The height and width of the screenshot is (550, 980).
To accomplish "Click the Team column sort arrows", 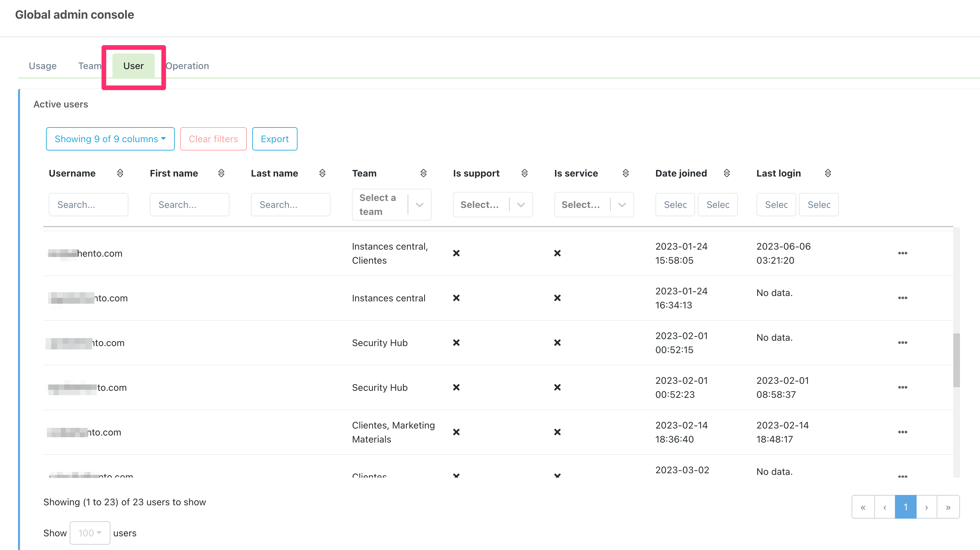I will point(423,173).
